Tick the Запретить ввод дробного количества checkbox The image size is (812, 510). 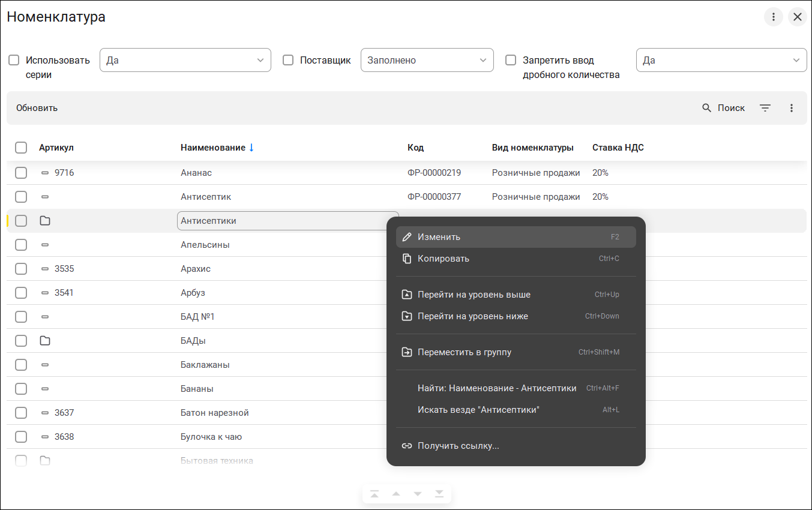511,60
